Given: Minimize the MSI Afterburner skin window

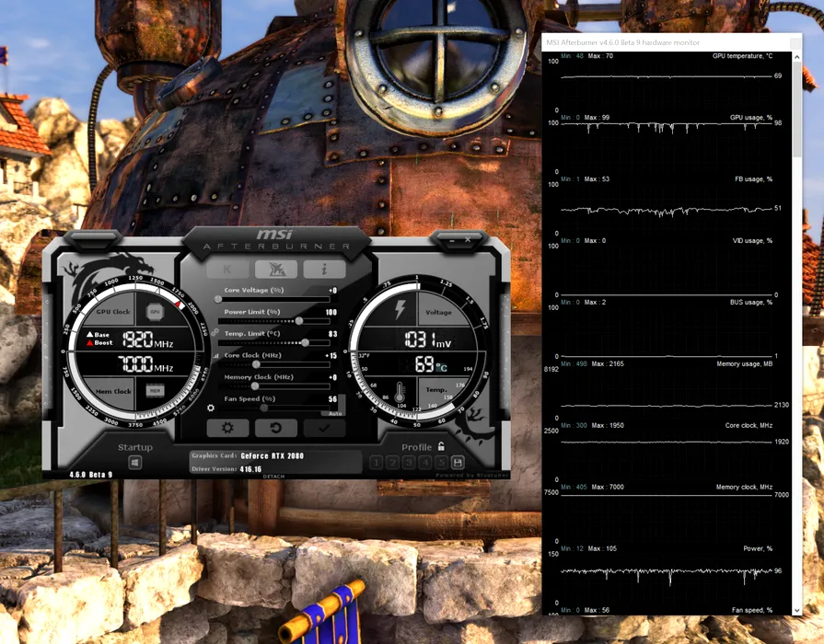Looking at the screenshot, I should (x=451, y=240).
